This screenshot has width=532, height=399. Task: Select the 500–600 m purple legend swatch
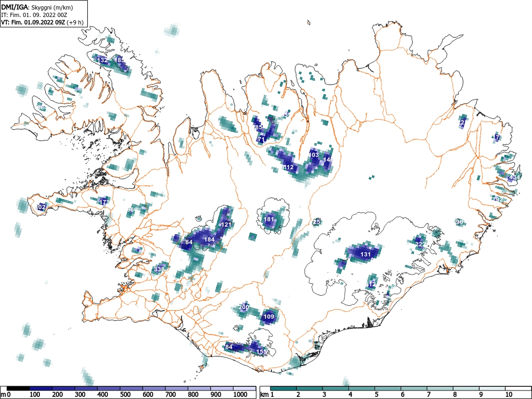point(131,388)
